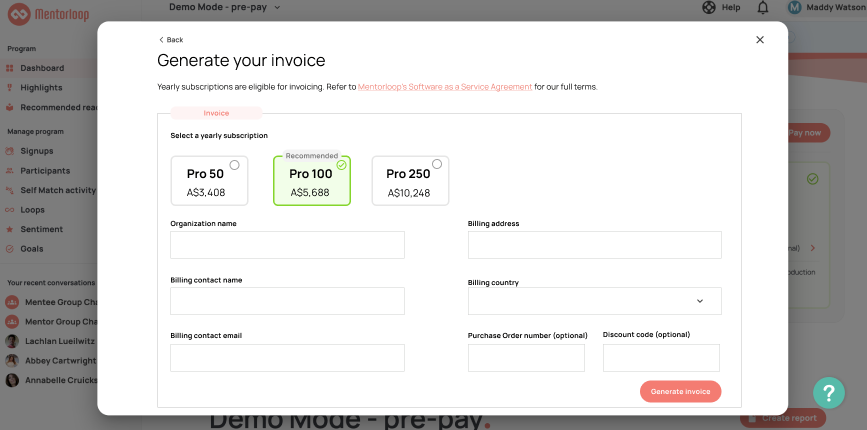Select the Pro 50 subscription radio
Viewport: 867px width, 430px height.
[234, 165]
